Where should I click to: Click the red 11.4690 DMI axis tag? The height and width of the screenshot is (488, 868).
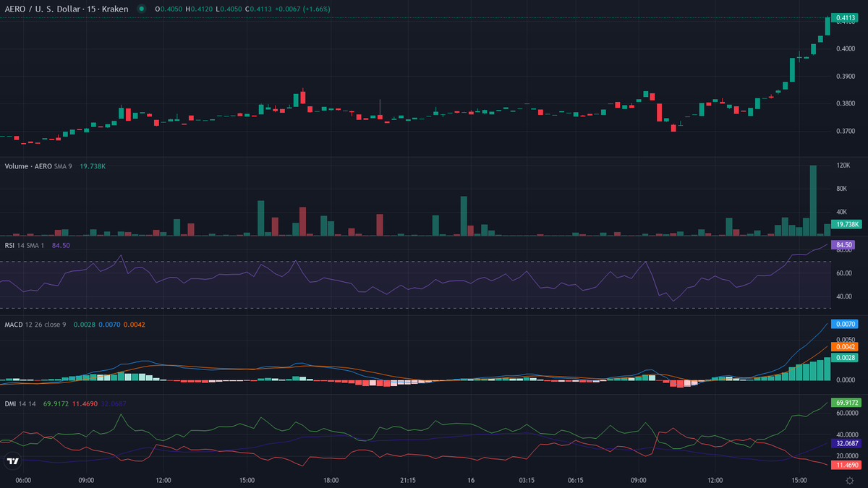click(847, 466)
